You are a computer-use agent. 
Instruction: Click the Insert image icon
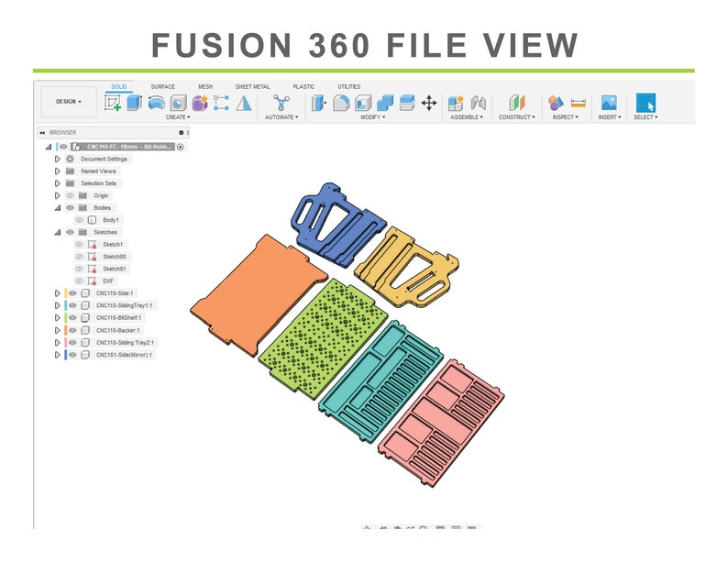click(x=609, y=103)
